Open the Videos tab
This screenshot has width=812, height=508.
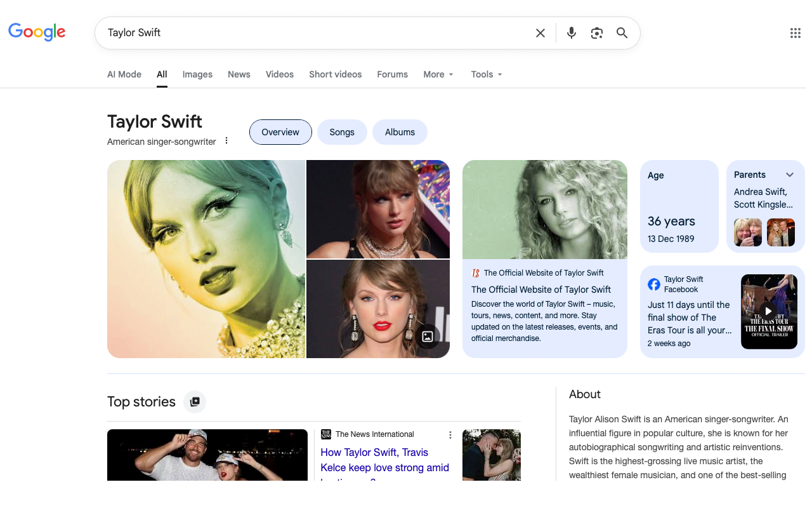click(280, 74)
